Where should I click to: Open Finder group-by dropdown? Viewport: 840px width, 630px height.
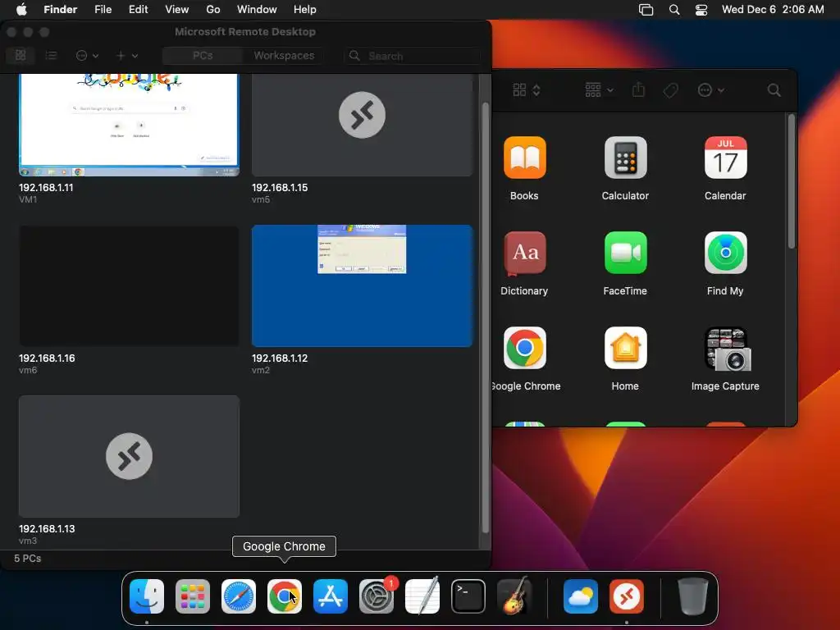599,90
